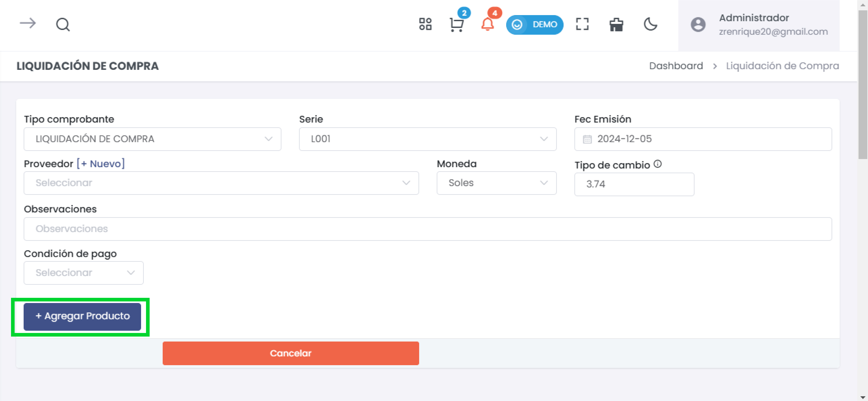The width and height of the screenshot is (868, 401).
Task: Expand the Serie L001 dropdown
Action: coord(427,139)
